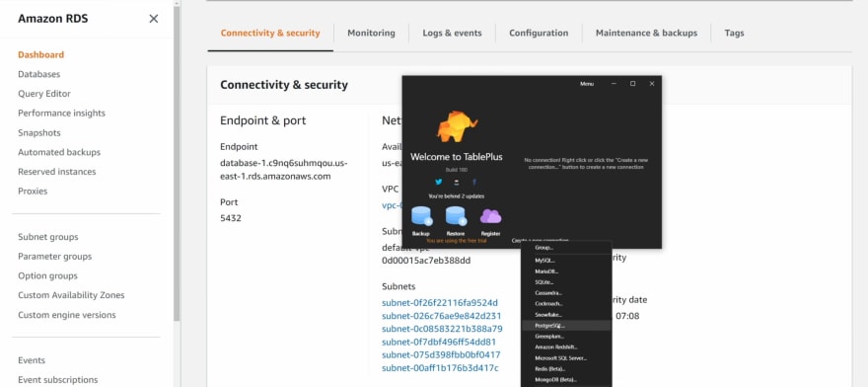The image size is (868, 387).
Task: Click the 'You're behind 2 updates' notice
Action: 456,196
